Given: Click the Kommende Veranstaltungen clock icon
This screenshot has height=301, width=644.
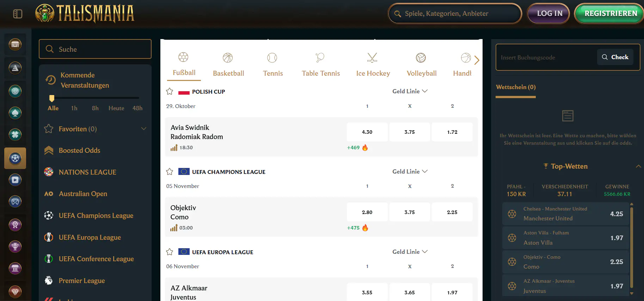Looking at the screenshot, I should (x=51, y=80).
